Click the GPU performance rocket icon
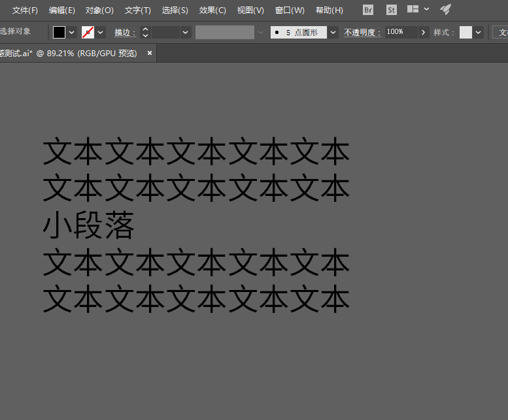The width and height of the screenshot is (508, 420). 445,9
